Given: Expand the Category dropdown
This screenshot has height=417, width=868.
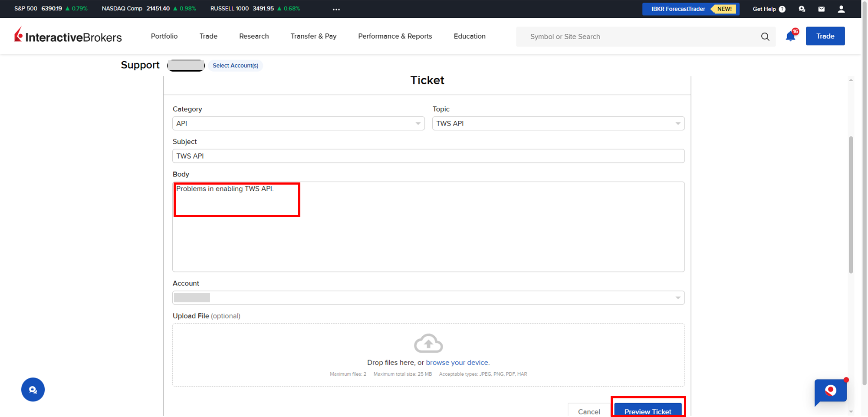Looking at the screenshot, I should [x=298, y=123].
